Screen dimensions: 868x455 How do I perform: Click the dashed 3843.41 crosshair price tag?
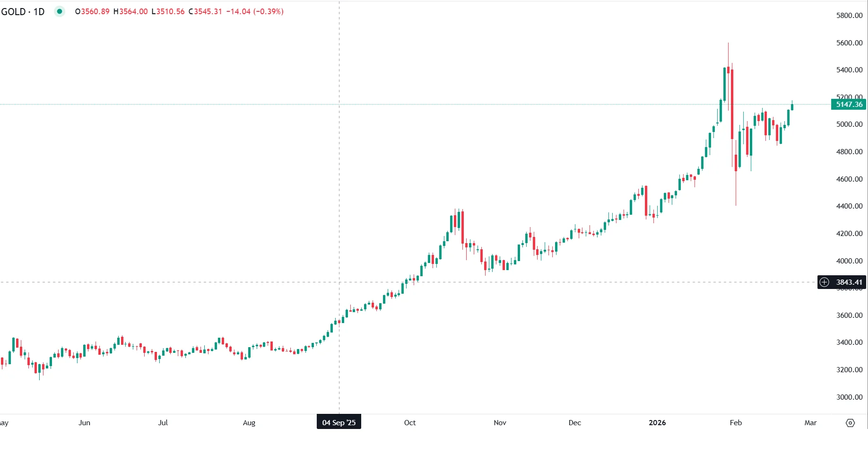(x=848, y=282)
